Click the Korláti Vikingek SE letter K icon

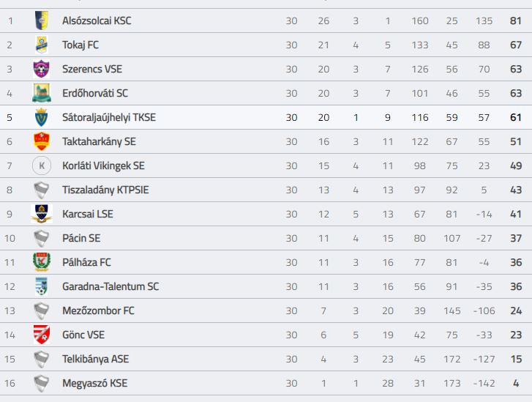pos(42,165)
